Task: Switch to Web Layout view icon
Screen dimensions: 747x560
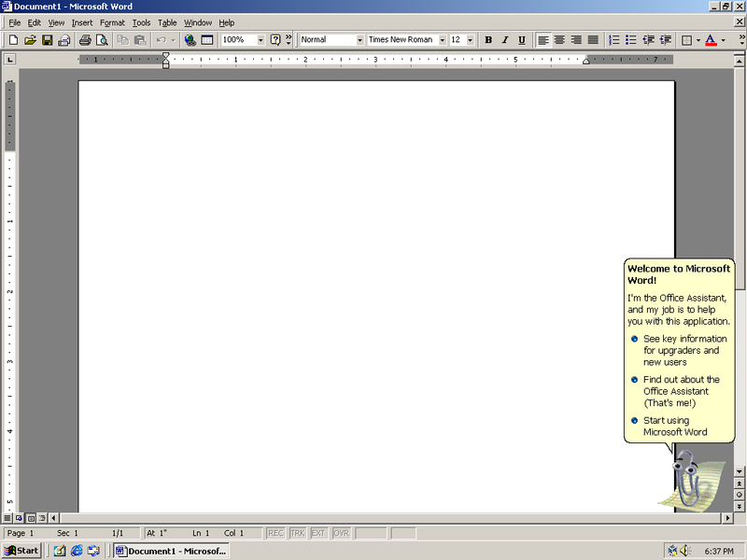Action: [19, 518]
